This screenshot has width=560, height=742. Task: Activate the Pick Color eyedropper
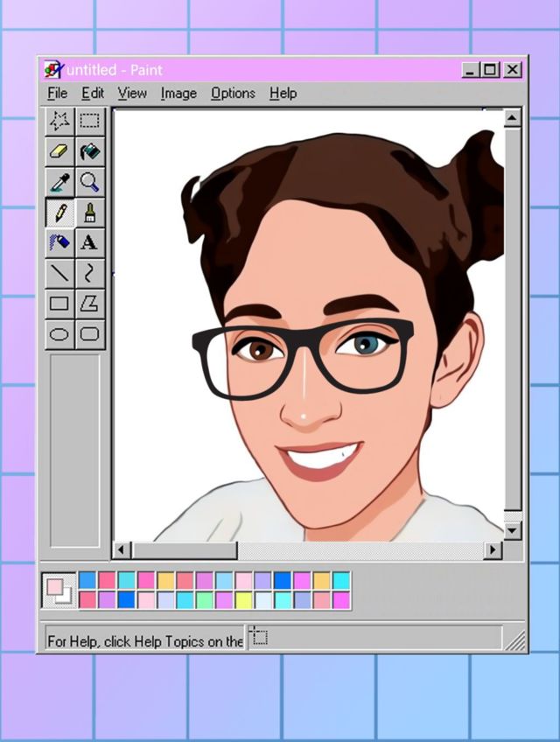[x=59, y=182]
